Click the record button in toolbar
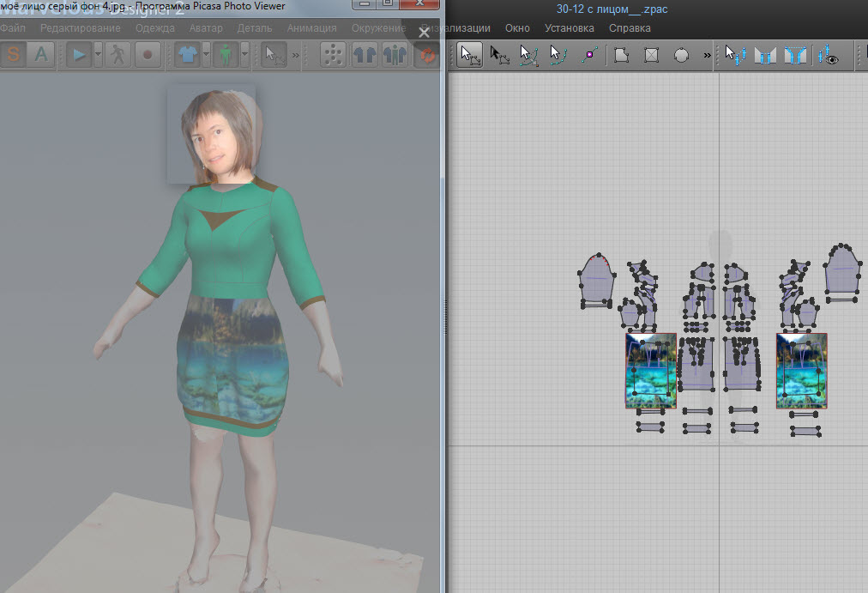Viewport: 868px width, 593px height. coord(148,54)
